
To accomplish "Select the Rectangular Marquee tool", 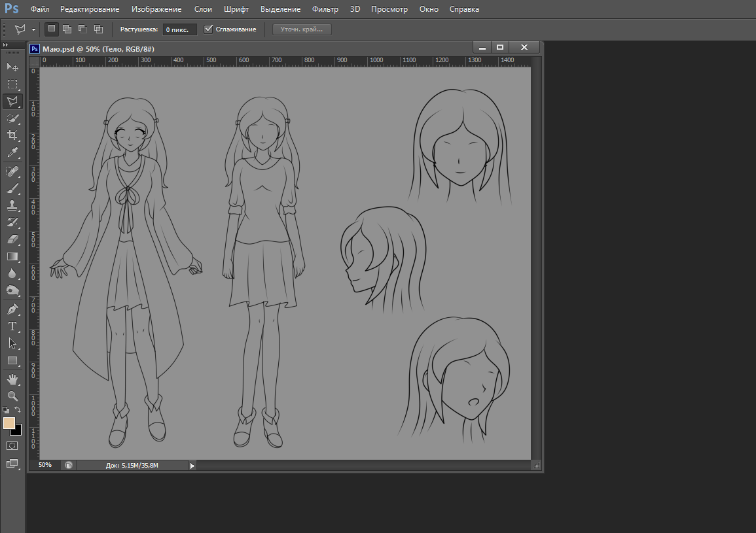I will 12,84.
